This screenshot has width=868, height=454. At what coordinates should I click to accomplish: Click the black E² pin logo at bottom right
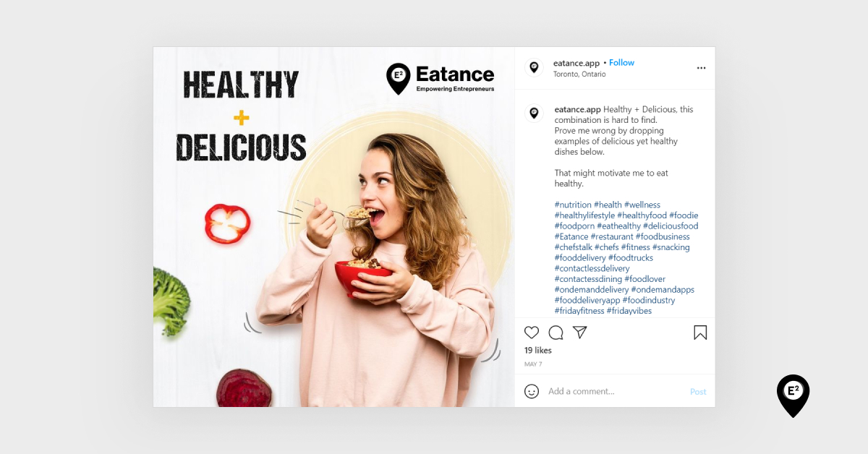tap(793, 395)
